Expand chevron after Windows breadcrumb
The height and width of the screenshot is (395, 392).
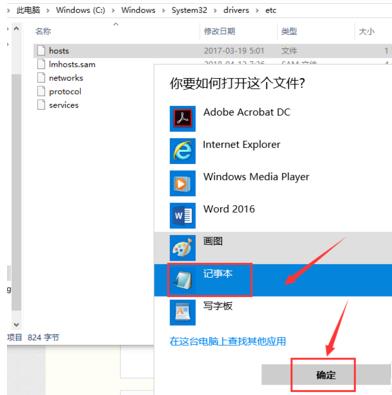coord(164,11)
